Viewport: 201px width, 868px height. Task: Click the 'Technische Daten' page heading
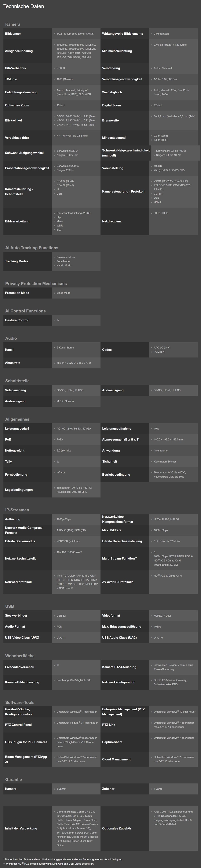(x=24, y=6)
